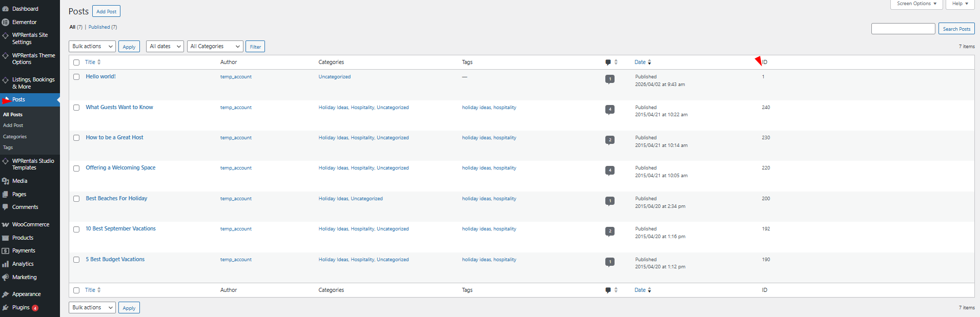
Task: Sort posts by the Date column header
Action: 640,62
